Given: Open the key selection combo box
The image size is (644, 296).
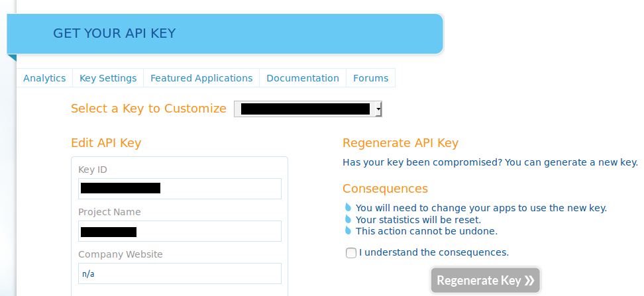Looking at the screenshot, I should coord(307,109).
